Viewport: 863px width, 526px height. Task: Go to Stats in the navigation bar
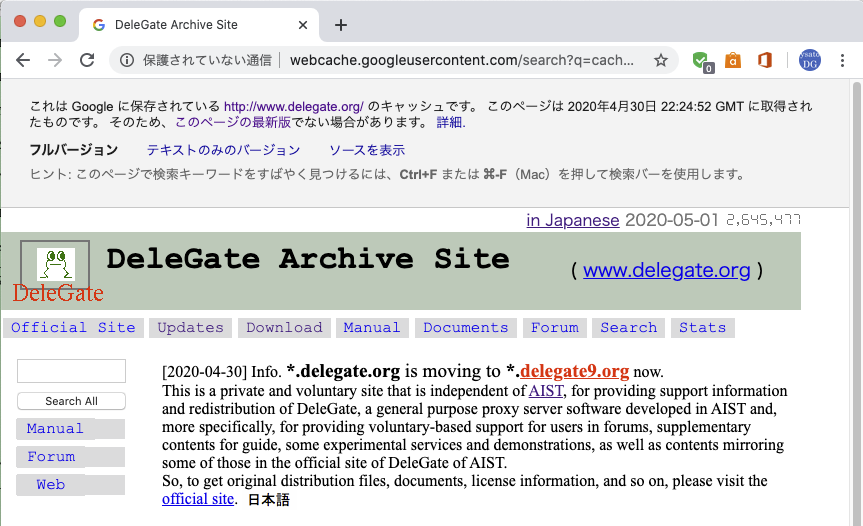pos(702,328)
